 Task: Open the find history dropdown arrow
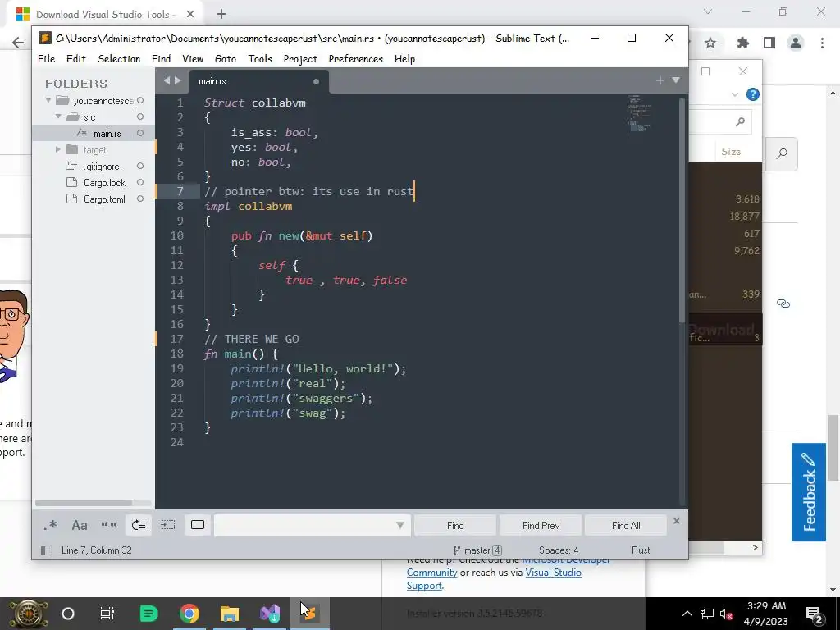[400, 526]
